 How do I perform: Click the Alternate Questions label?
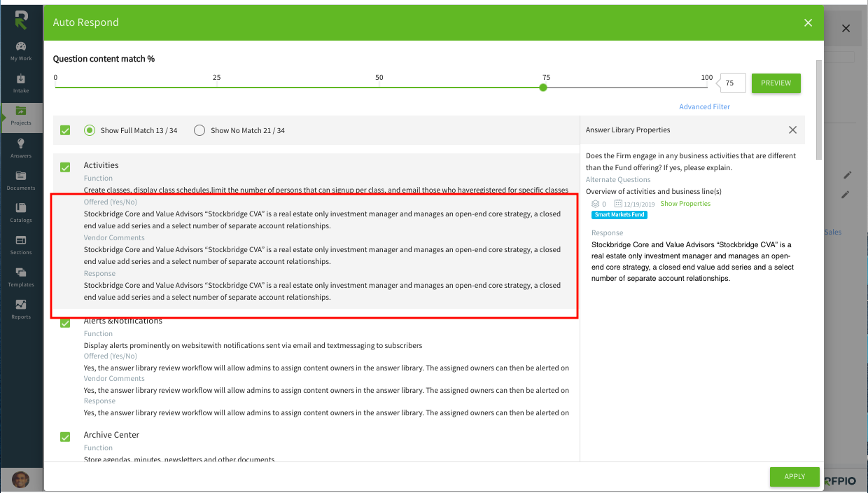pyautogui.click(x=618, y=180)
